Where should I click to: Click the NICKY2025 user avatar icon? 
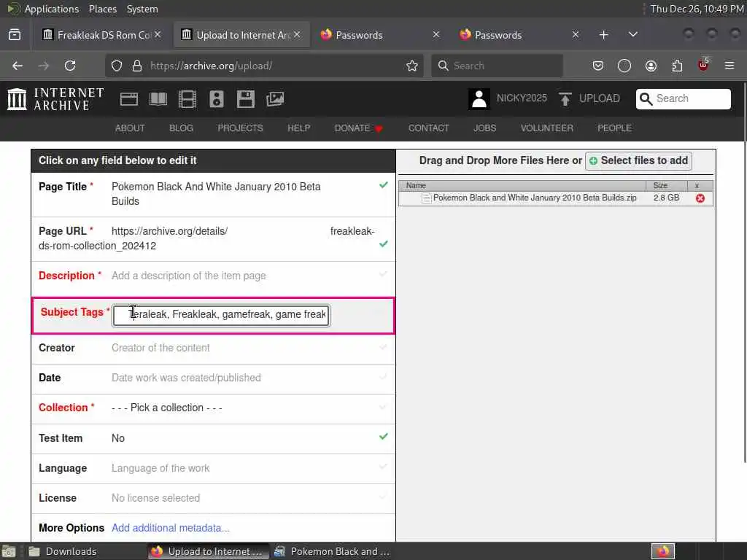tap(479, 99)
